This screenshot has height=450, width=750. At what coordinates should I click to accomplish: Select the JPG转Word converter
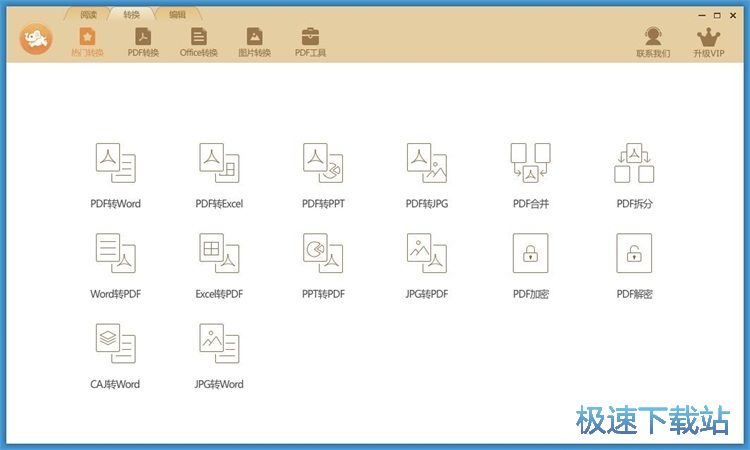[219, 356]
